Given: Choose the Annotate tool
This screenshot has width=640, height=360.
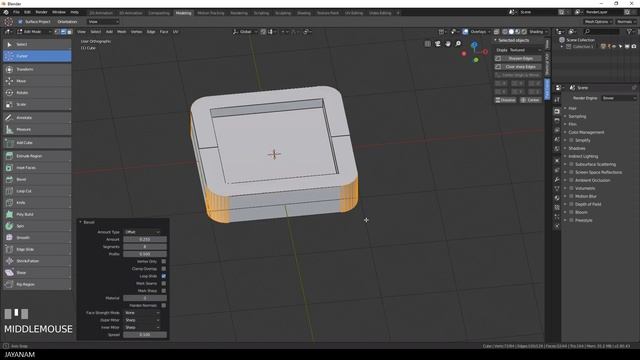Looking at the screenshot, I should tap(37, 118).
